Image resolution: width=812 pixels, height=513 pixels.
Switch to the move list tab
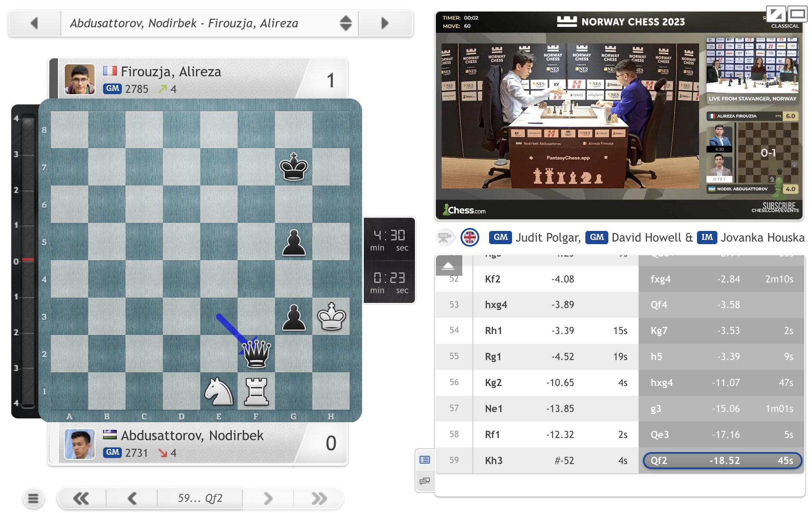coord(425,460)
